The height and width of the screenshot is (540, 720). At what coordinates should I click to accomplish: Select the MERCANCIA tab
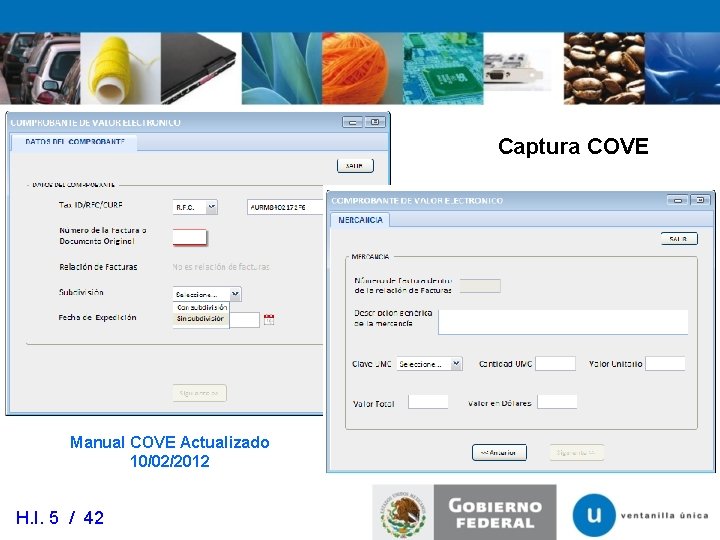(360, 220)
